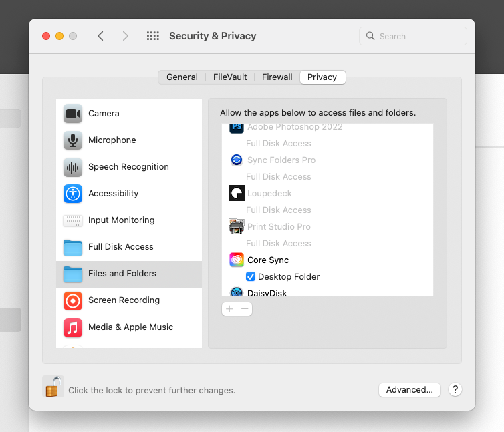This screenshot has width=504, height=432.
Task: Select Files and Folders in sidebar
Action: [122, 274]
